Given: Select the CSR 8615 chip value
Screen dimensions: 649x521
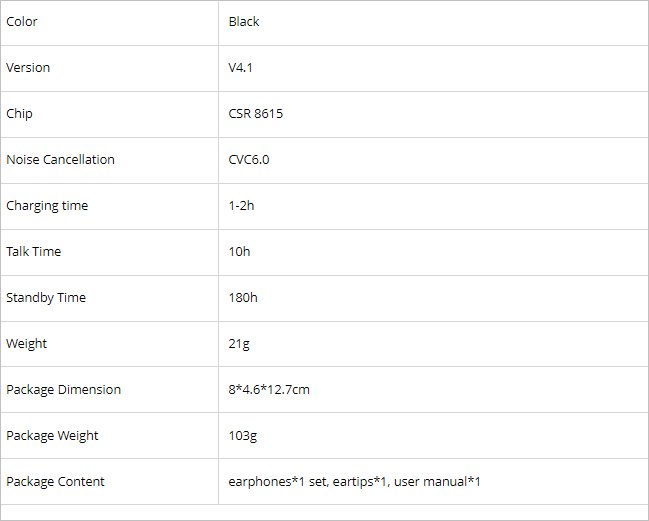Looking at the screenshot, I should coord(255,114).
